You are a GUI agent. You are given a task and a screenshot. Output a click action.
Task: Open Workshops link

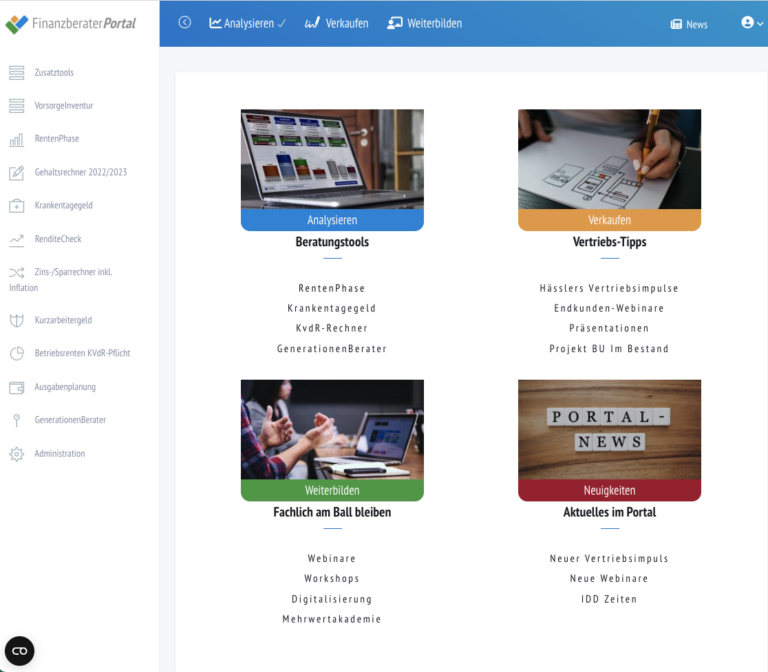[332, 578]
